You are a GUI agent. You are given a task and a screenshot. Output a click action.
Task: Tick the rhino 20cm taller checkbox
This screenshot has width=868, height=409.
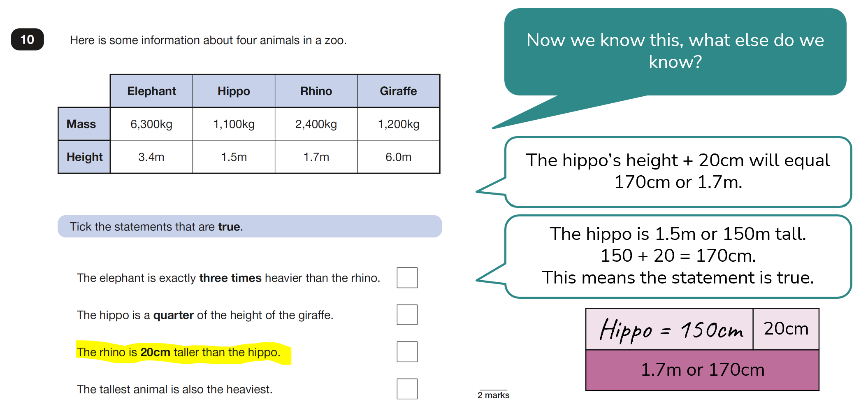click(407, 352)
